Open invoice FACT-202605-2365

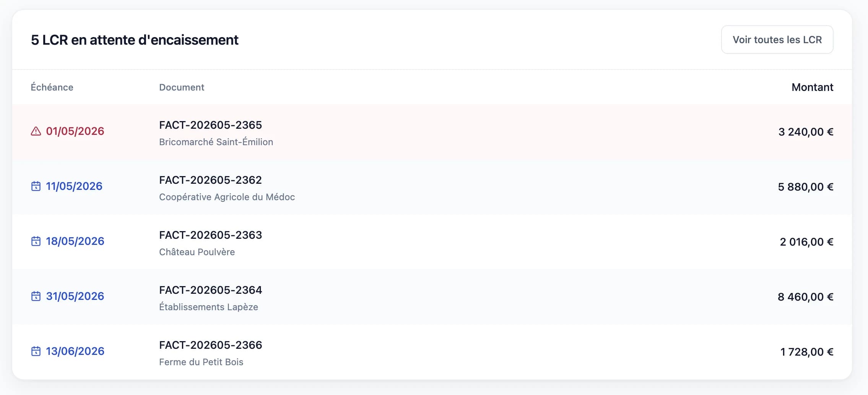point(210,125)
